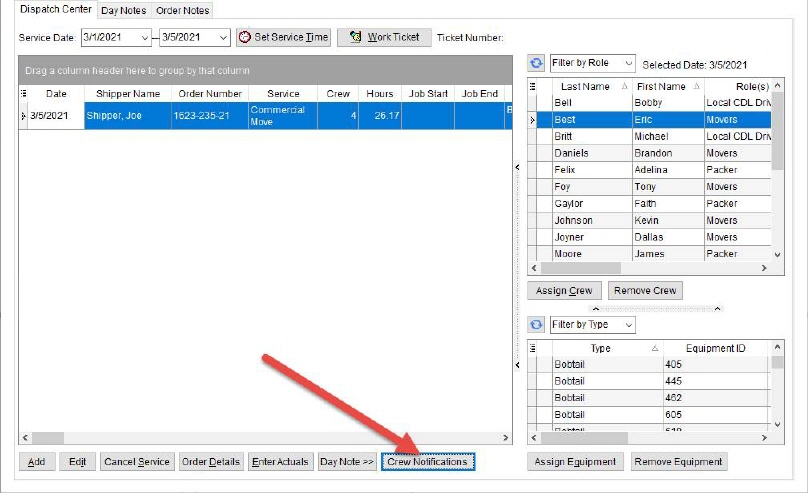Switch to the Day Notes tab
808x493 pixels.
(x=124, y=10)
